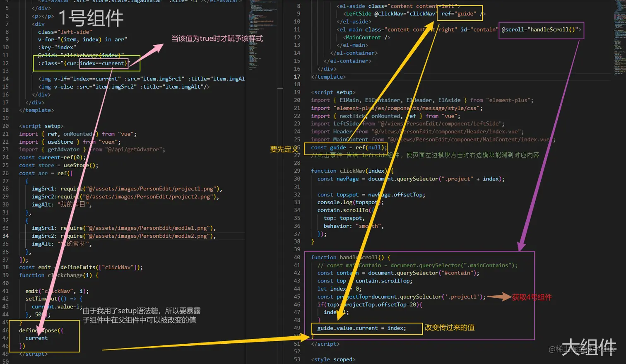Click the function clickNav(index) line
Viewport: 626px width, 364px height.
click(352, 171)
